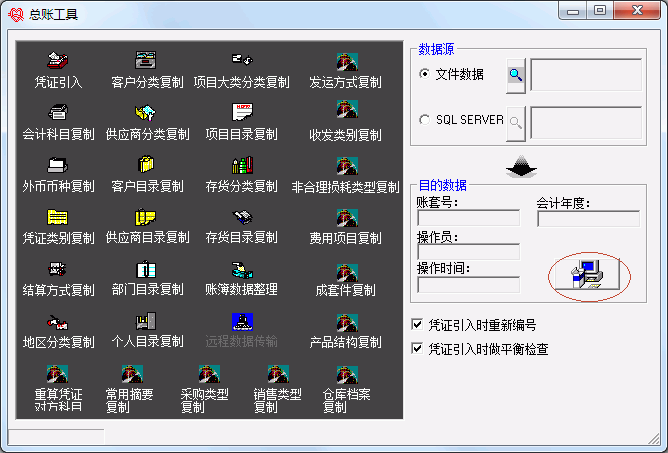Choose 收发类别复制 icon
Screen dimensions: 668x453
347,109
